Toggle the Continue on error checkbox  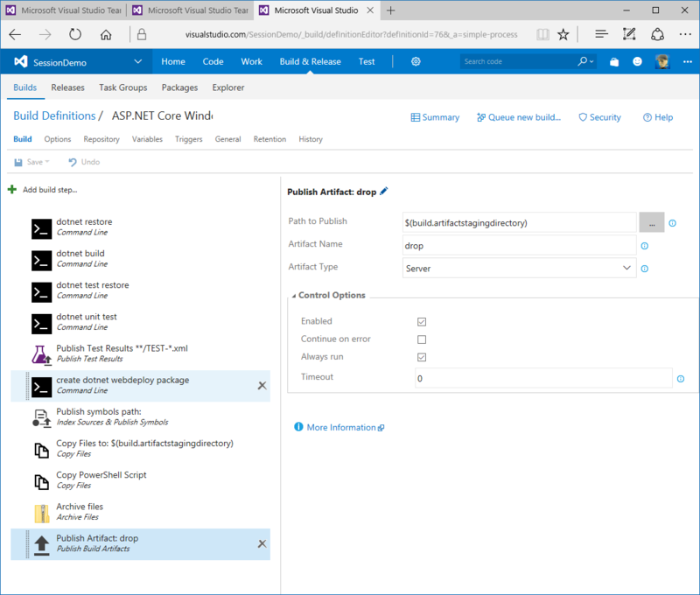[x=422, y=339]
